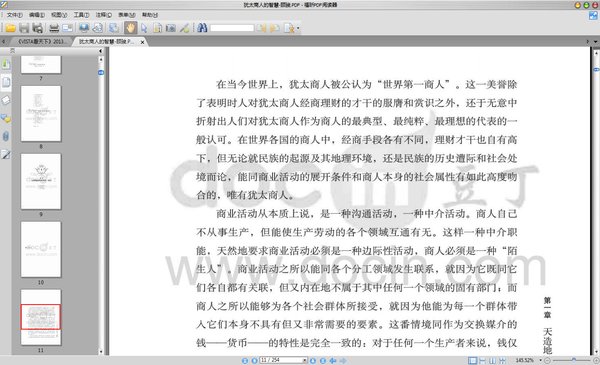
Task: Save the document using the floppy disk icon
Action: tap(24, 28)
